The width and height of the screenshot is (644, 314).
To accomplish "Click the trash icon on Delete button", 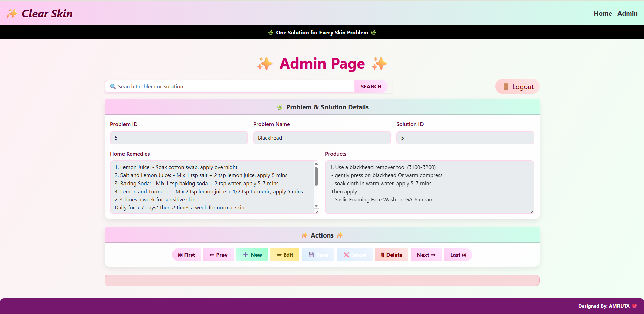I will pyautogui.click(x=383, y=255).
